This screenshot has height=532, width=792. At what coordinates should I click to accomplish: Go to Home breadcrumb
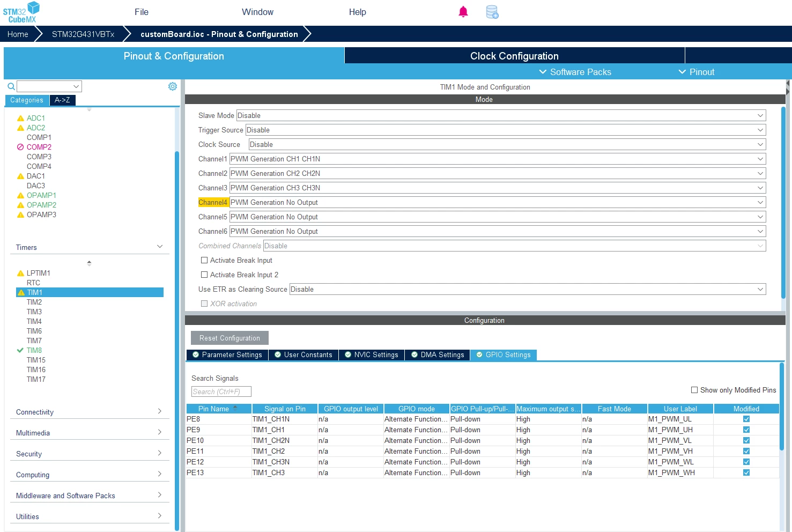[x=18, y=34]
